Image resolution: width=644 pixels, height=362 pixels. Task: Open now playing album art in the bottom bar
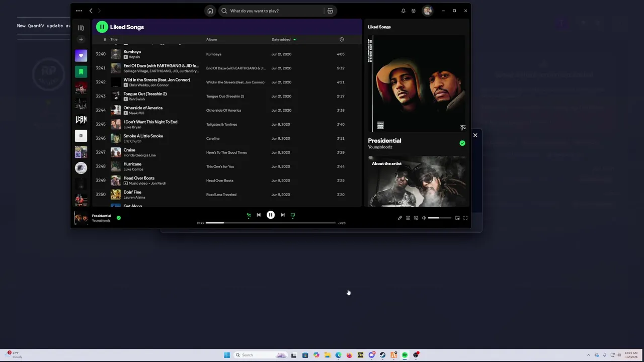point(82,218)
